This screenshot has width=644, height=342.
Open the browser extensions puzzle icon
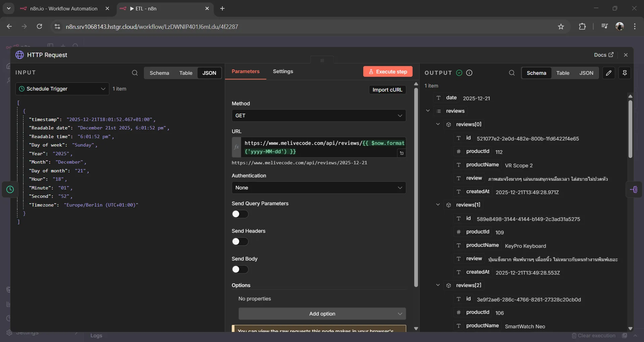pyautogui.click(x=582, y=26)
